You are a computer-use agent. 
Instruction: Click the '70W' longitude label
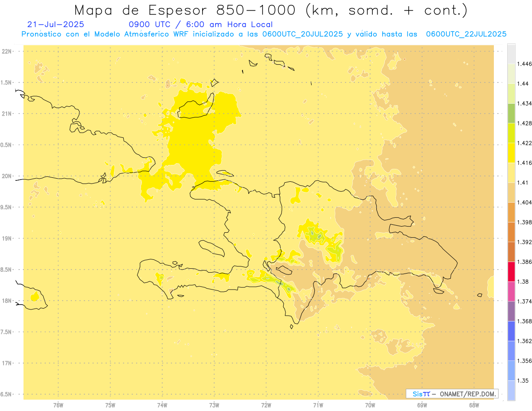(x=370, y=405)
